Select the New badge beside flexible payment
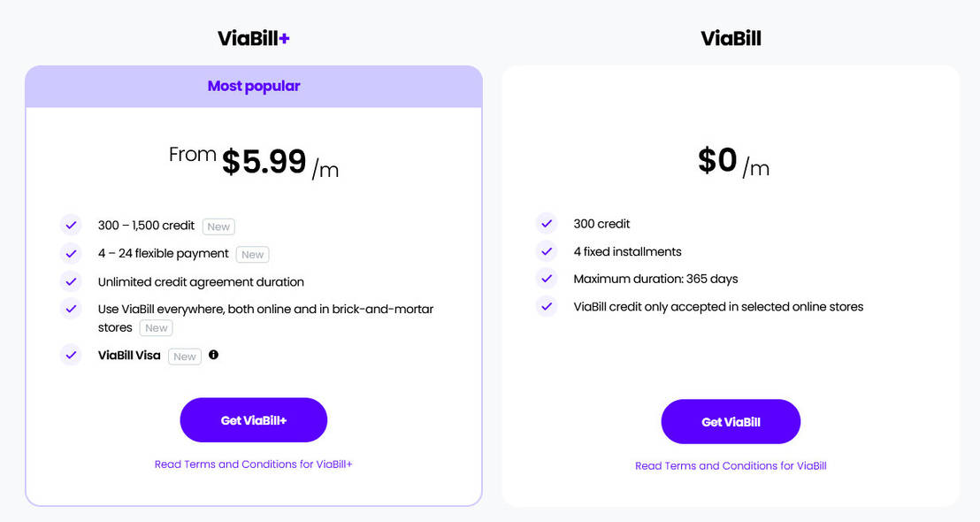Viewport: 980px width, 522px height. pyautogui.click(x=252, y=254)
